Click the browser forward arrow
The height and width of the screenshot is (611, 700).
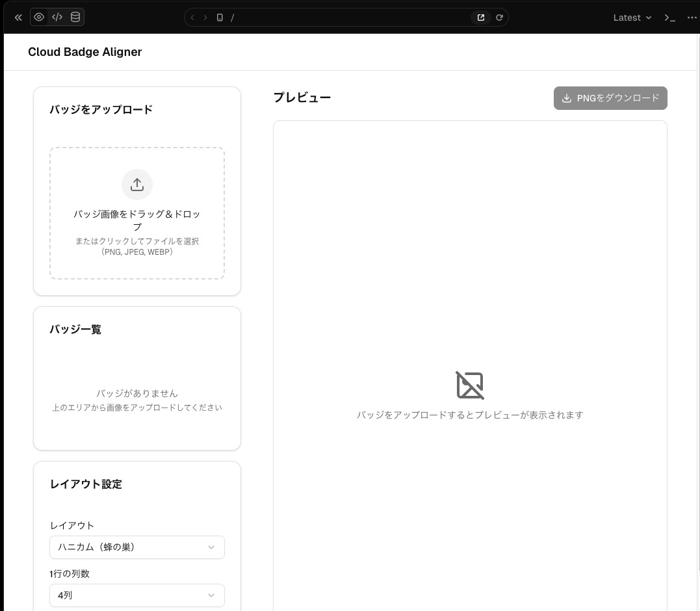205,18
